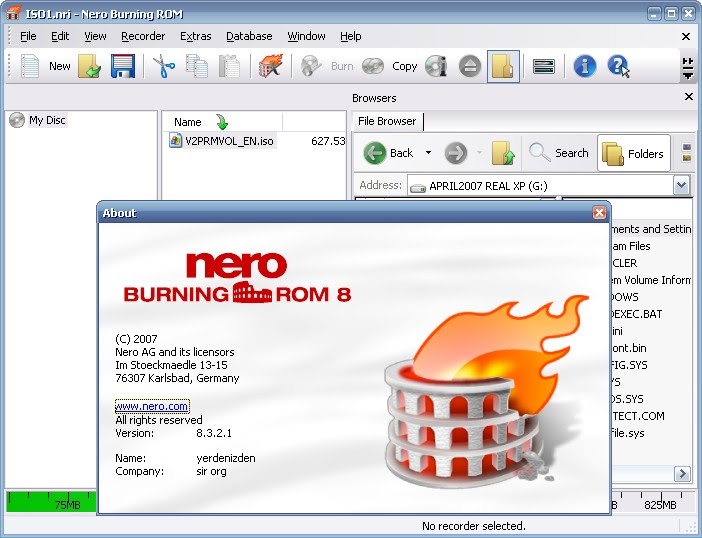702x538 pixels.
Task: Click the Forward arrow in file browser
Action: click(456, 153)
